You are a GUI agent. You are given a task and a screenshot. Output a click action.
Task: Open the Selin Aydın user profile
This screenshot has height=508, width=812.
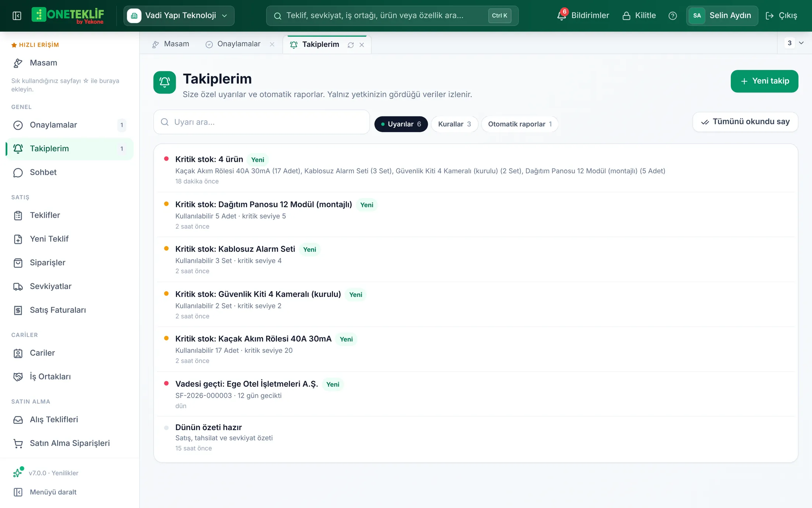(722, 16)
